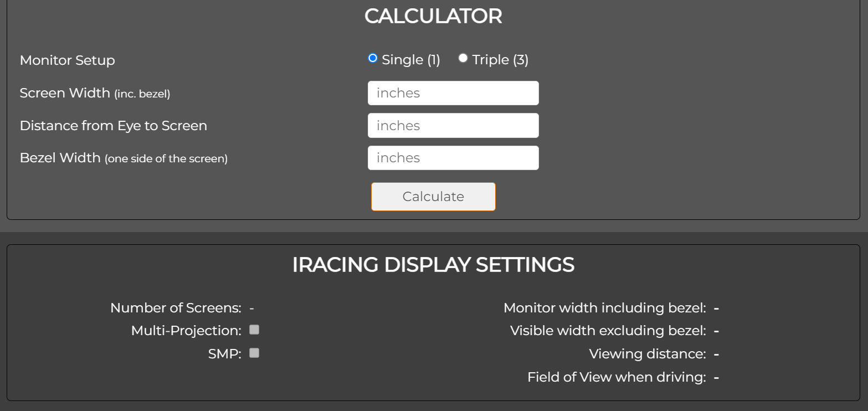
Task: Click into the Bezel Width input box
Action: pyautogui.click(x=453, y=158)
